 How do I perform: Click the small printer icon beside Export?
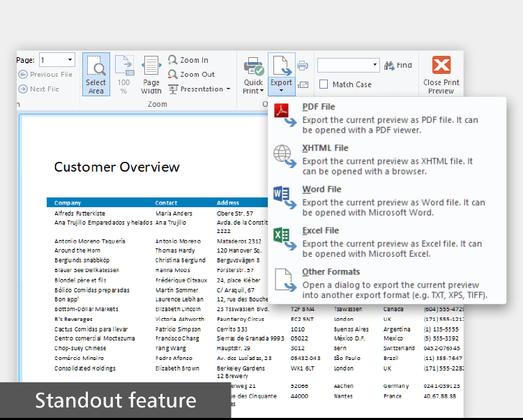coord(303,66)
